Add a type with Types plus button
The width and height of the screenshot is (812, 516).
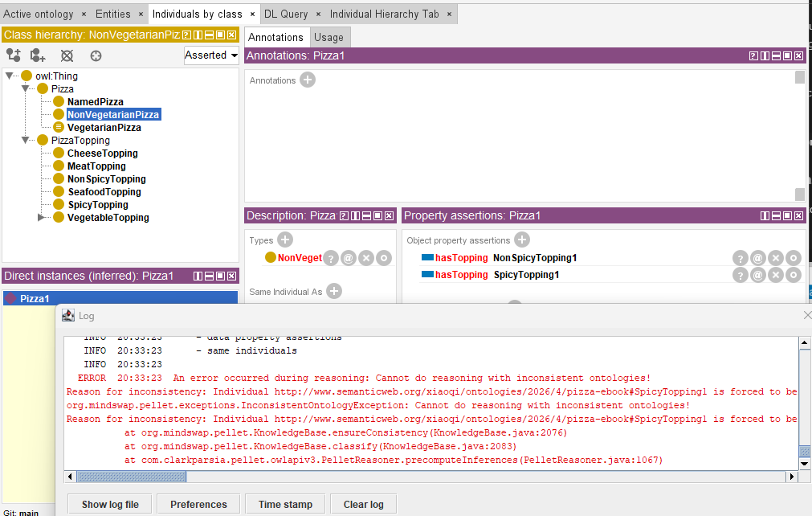tap(285, 240)
